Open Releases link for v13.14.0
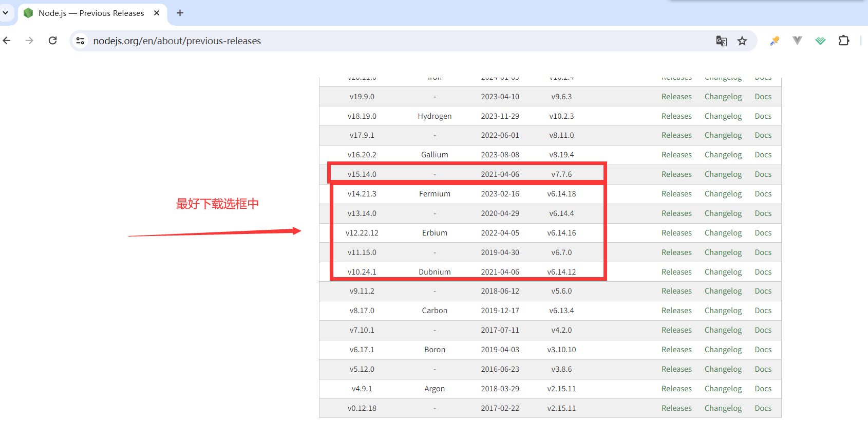Image resolution: width=868 pixels, height=435 pixels. click(x=676, y=213)
